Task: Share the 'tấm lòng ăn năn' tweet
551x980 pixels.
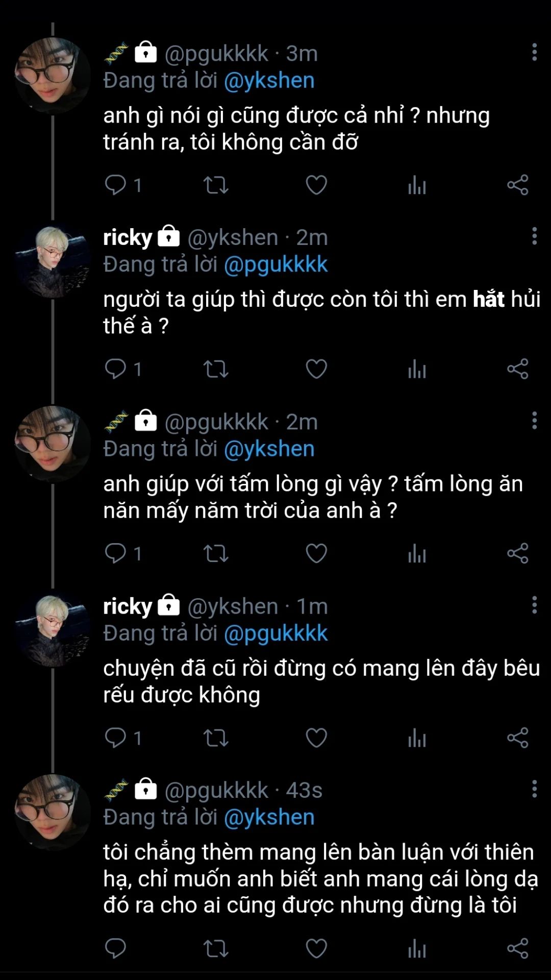Action: pyautogui.click(x=517, y=553)
